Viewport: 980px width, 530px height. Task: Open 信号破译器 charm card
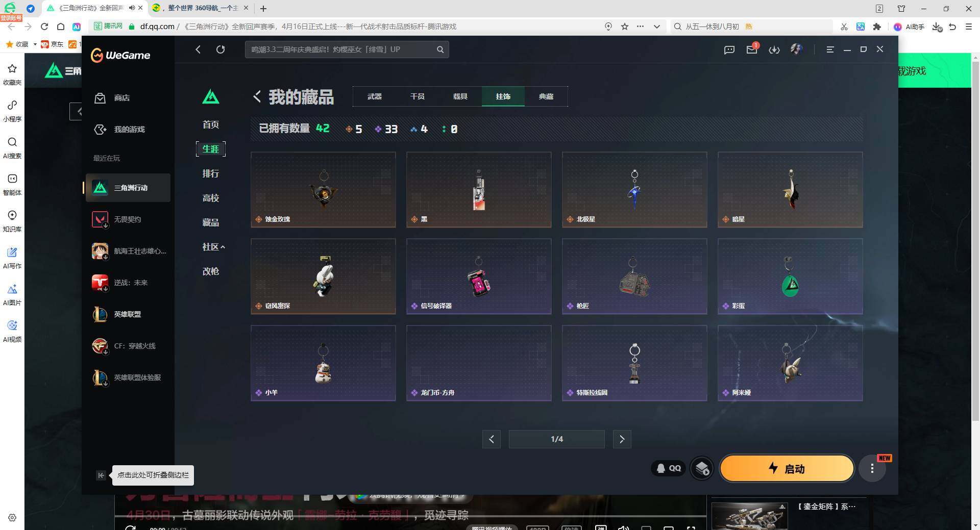click(479, 276)
